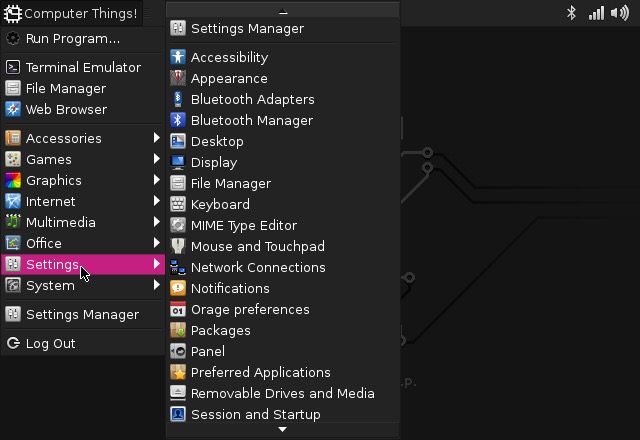Select Removable Drives and Media

pyautogui.click(x=282, y=393)
